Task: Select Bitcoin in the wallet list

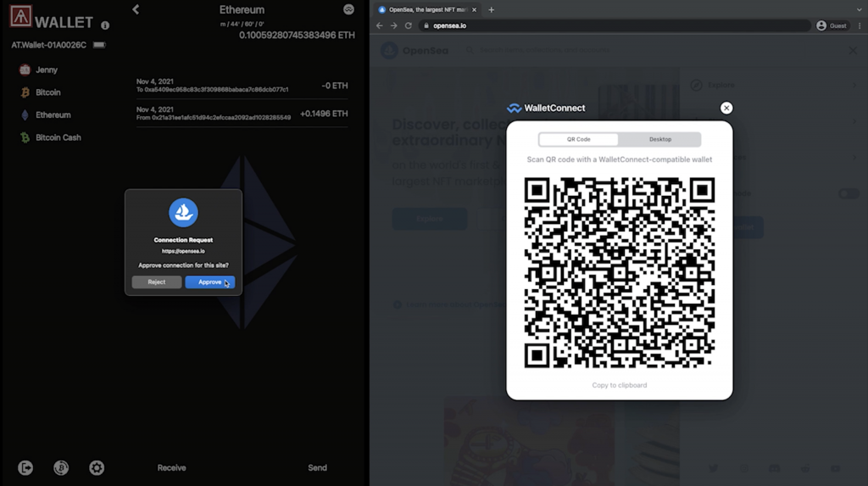Action: [47, 92]
